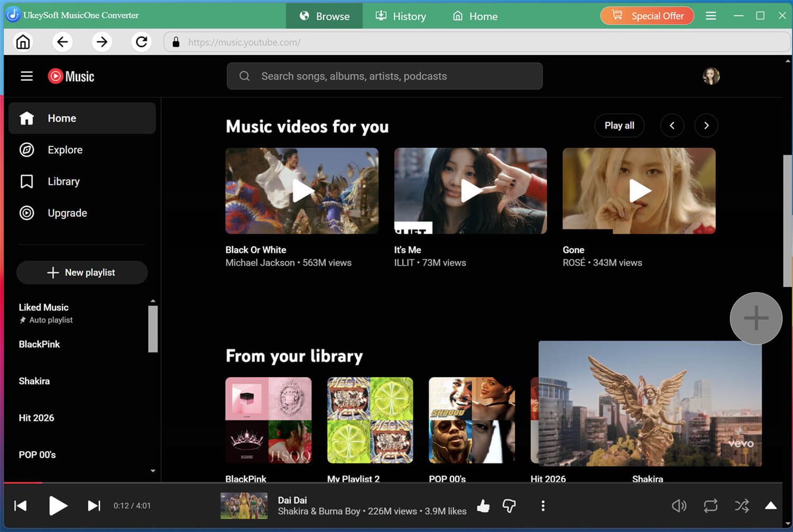This screenshot has height=532, width=793.
Task: Select Upgrade in the sidebar
Action: [x=82, y=213]
